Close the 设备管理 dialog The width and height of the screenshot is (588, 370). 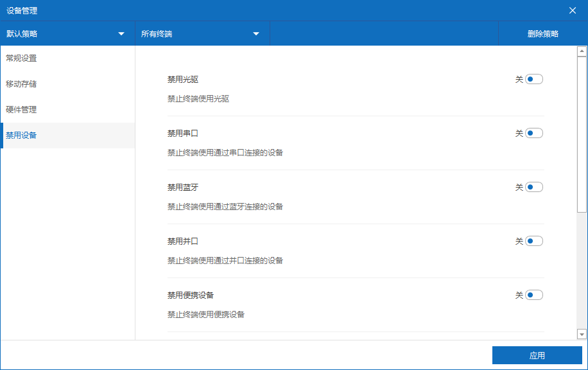coord(572,10)
